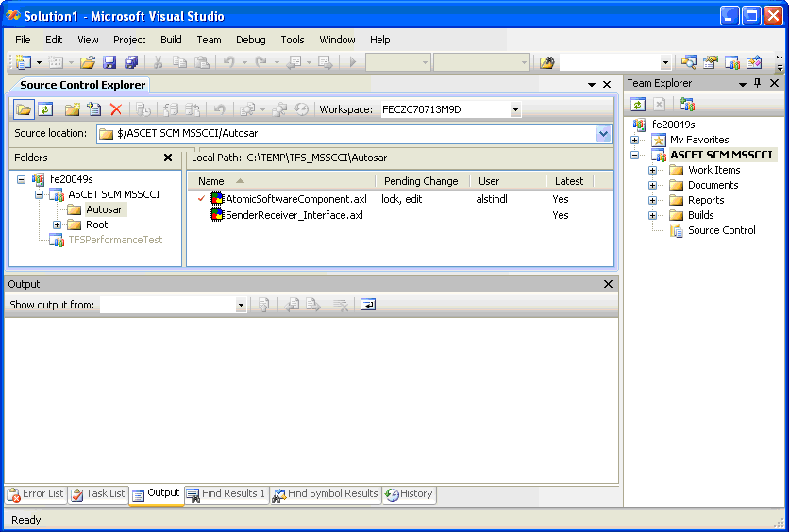This screenshot has width=789, height=532.
Task: Switch to History tab
Action: pos(409,494)
